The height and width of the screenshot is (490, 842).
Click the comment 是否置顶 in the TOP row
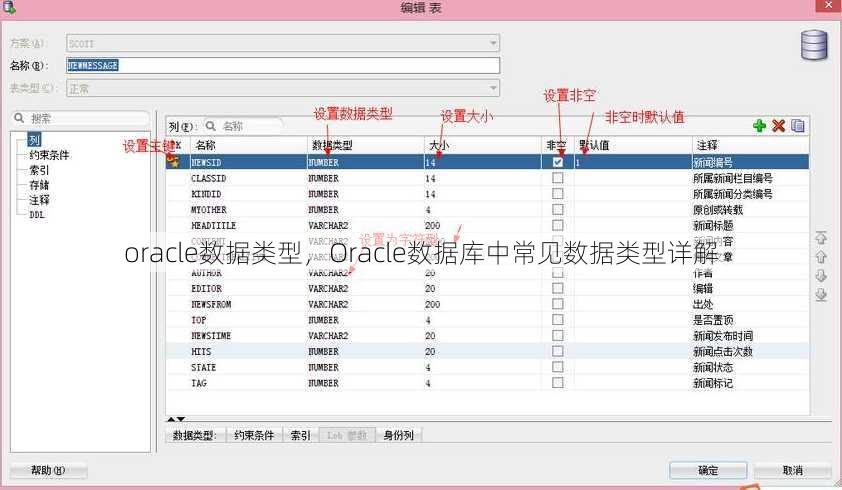[x=713, y=320]
